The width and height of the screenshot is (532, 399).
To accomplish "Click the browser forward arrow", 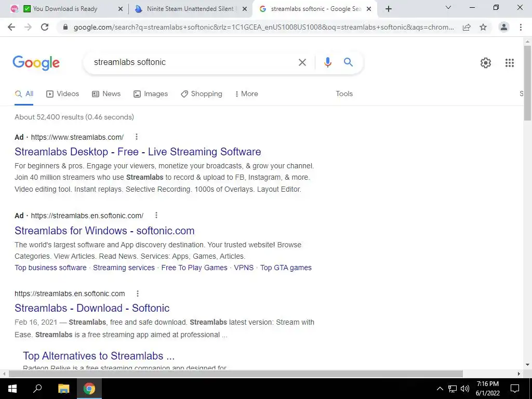I will coord(28,27).
